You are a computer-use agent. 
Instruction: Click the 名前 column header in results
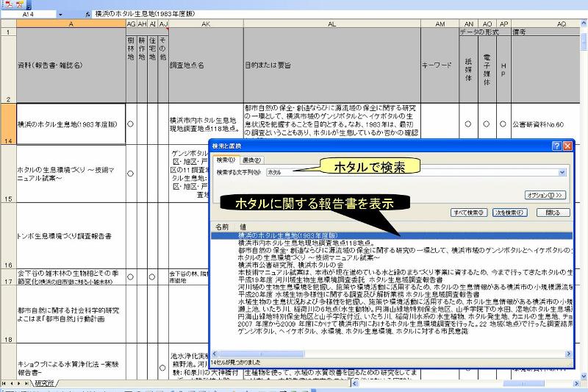pyautogui.click(x=223, y=227)
